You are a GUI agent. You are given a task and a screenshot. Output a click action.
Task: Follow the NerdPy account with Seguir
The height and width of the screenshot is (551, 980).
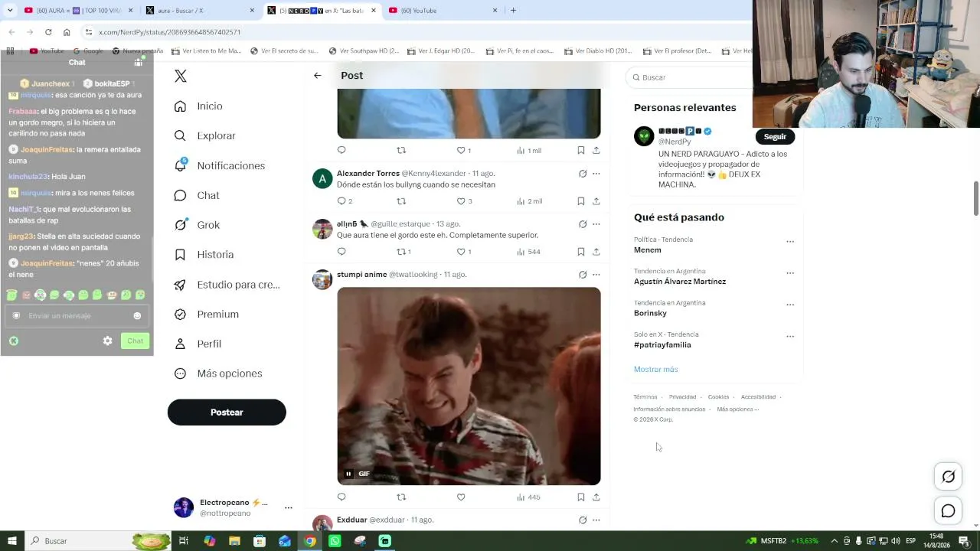coord(775,136)
